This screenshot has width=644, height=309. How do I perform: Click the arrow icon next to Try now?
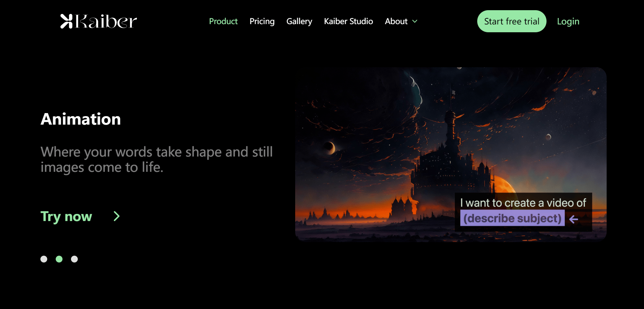pyautogui.click(x=117, y=216)
